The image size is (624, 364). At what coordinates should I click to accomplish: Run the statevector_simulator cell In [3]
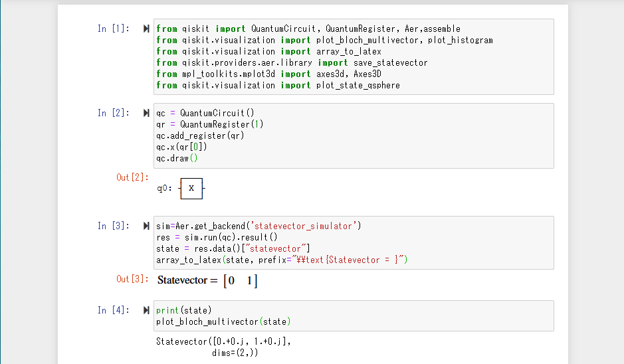(146, 226)
